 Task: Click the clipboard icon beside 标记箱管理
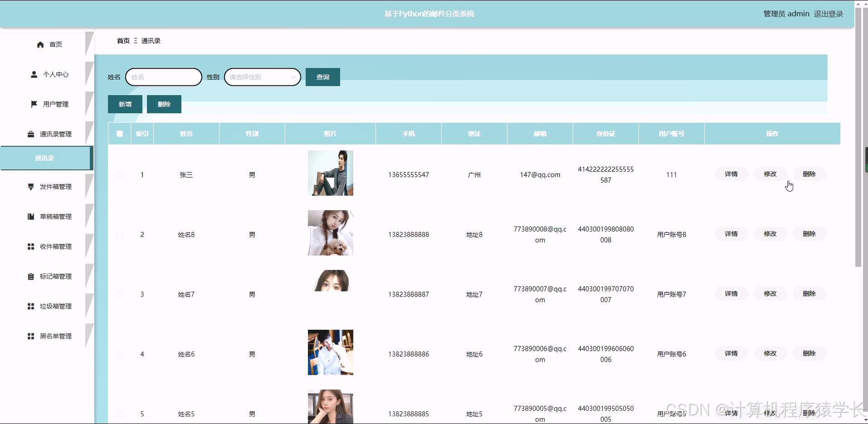(x=31, y=276)
